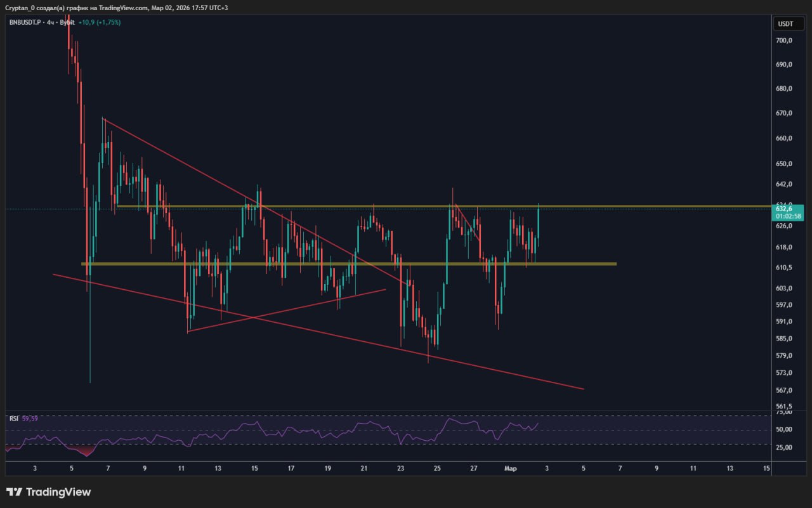Click the red oversold RSI dip area
The width and height of the screenshot is (812, 508).
86,451
